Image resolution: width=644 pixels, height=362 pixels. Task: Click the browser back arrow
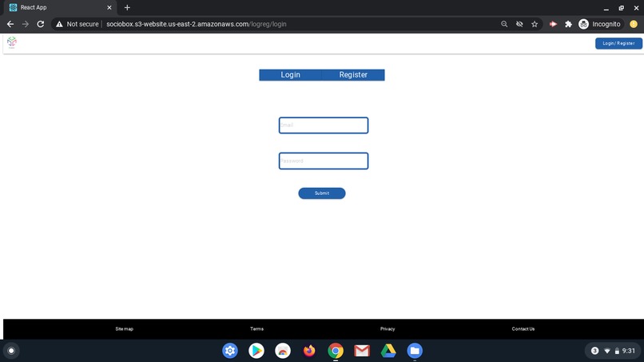10,24
